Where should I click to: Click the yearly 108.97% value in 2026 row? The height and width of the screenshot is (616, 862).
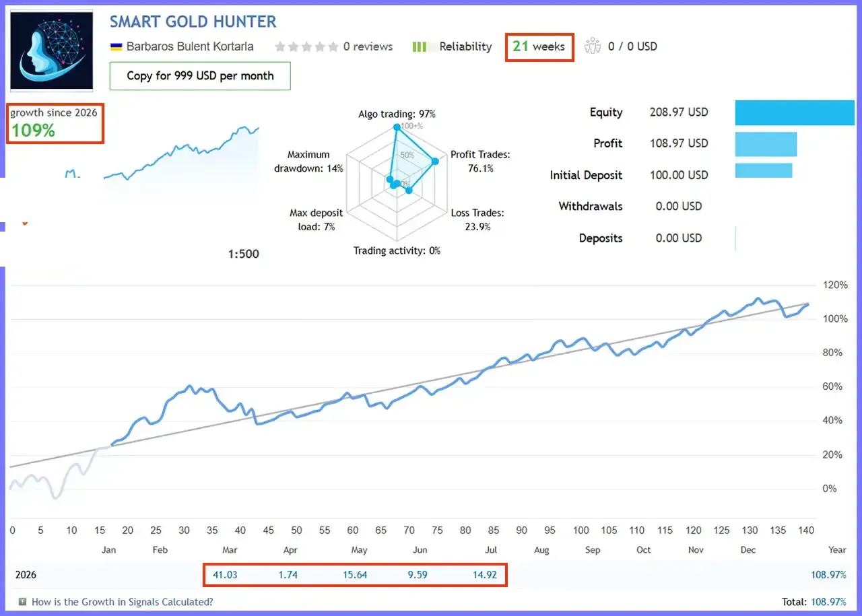click(829, 575)
